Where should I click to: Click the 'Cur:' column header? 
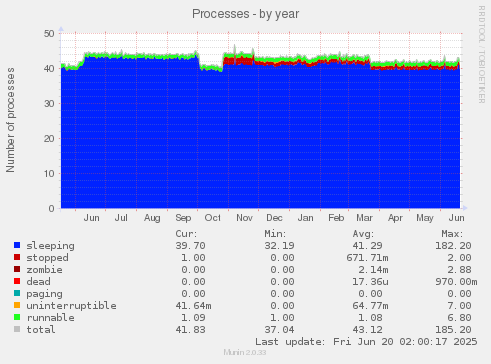[x=187, y=234]
